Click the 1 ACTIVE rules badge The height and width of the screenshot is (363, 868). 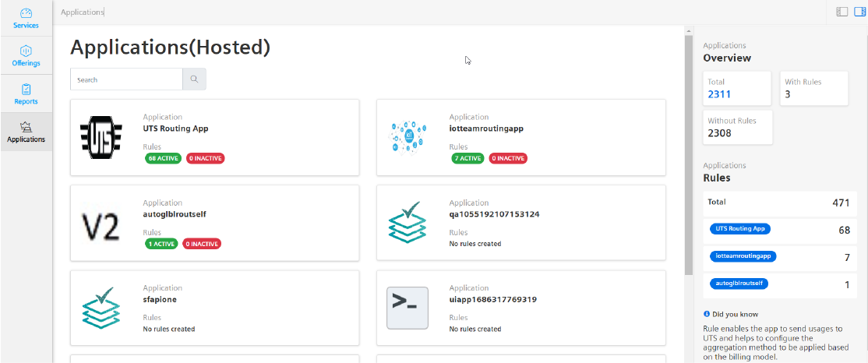tap(161, 244)
